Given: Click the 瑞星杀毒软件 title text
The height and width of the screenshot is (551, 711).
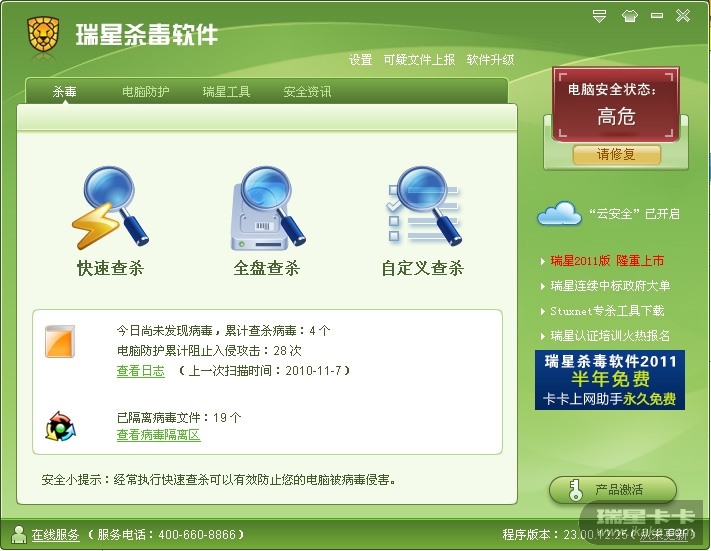Looking at the screenshot, I should pos(146,34).
